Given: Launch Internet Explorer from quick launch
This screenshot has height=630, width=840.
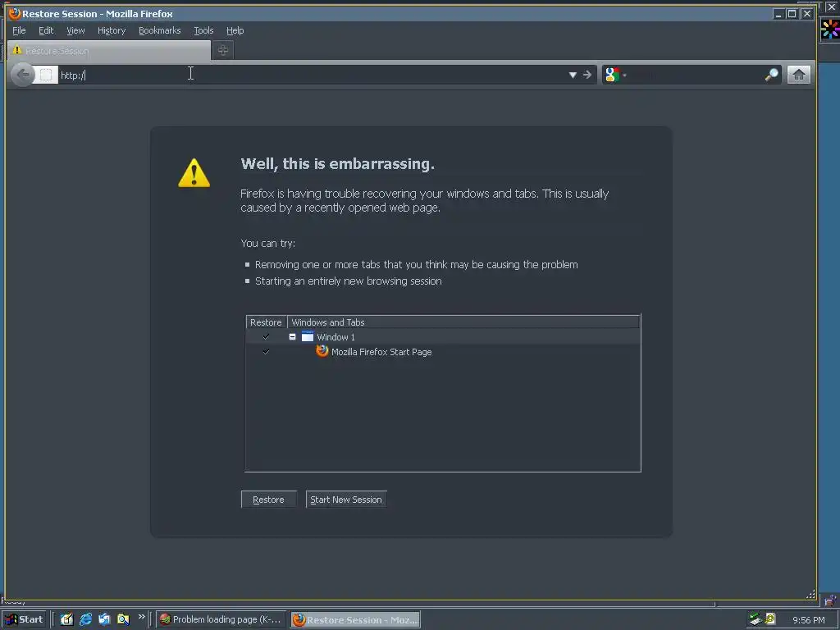Looking at the screenshot, I should pyautogui.click(x=85, y=619).
